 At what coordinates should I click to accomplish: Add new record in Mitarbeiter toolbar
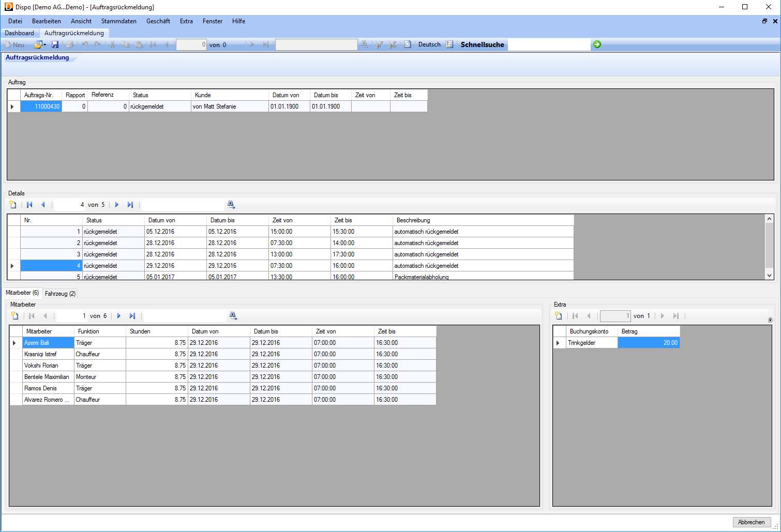pyautogui.click(x=15, y=316)
